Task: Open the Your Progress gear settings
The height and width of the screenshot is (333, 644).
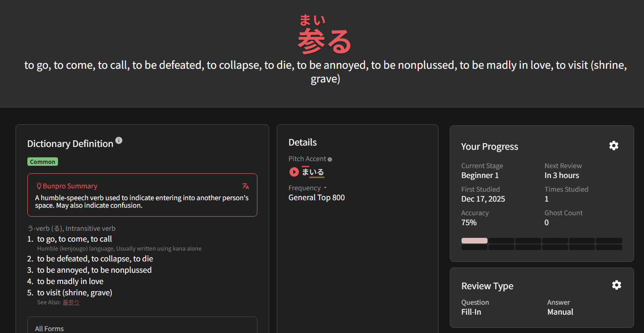Action: tap(613, 146)
